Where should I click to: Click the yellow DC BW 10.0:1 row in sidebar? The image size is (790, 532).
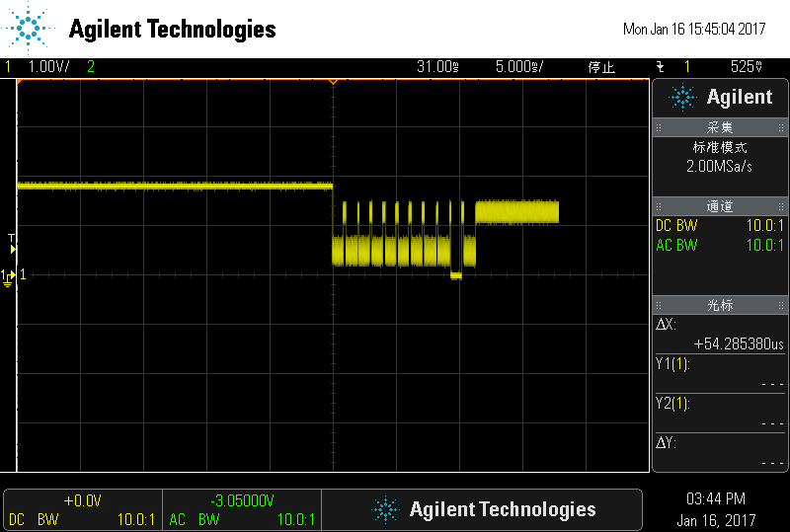[720, 226]
